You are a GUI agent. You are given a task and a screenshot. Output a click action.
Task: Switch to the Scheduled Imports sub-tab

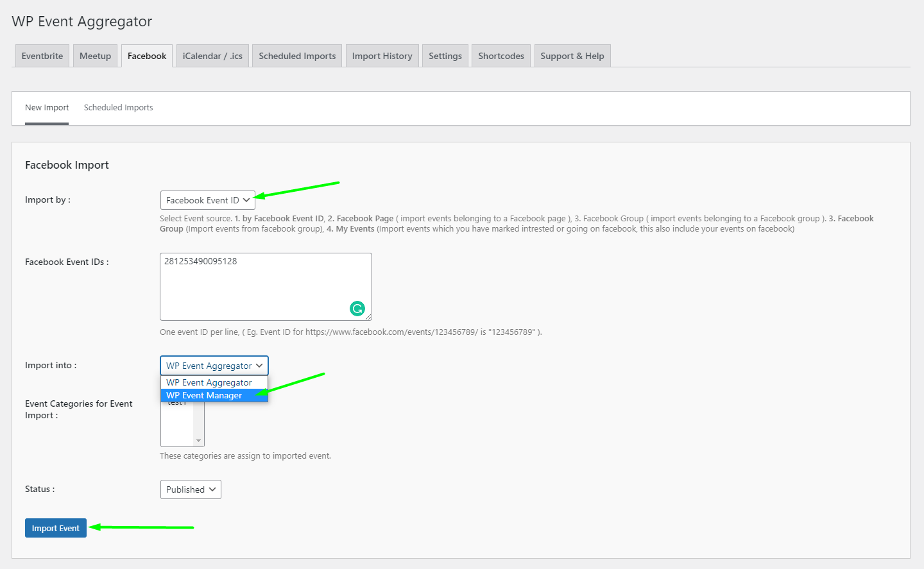click(x=119, y=108)
